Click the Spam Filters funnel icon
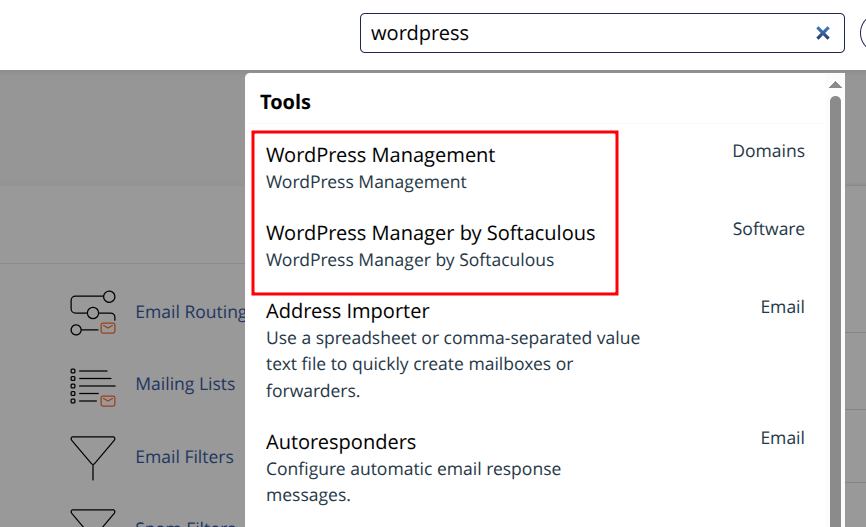 click(92, 518)
